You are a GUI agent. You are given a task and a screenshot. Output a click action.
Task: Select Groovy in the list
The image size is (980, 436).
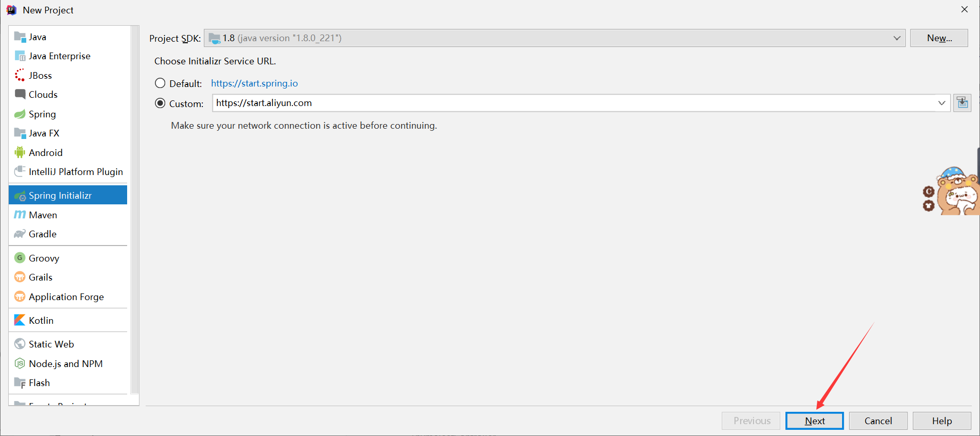pos(68,258)
